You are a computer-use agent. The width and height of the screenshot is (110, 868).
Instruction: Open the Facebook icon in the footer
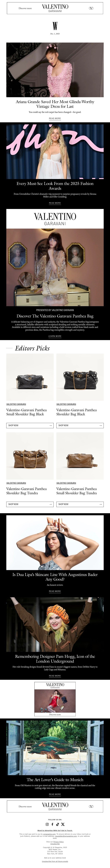(52, 824)
